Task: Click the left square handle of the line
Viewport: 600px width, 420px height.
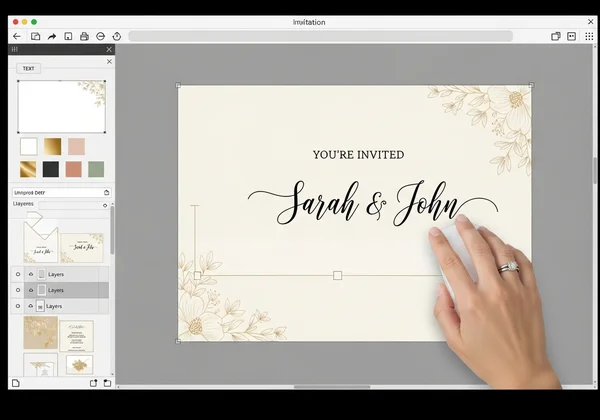Action: pyautogui.click(x=197, y=275)
